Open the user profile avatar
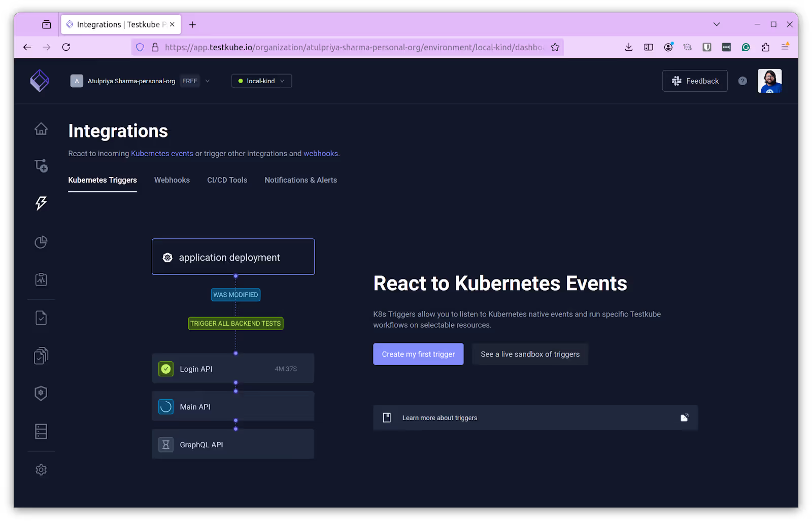Screen dimensions: 812x523 pyautogui.click(x=769, y=81)
